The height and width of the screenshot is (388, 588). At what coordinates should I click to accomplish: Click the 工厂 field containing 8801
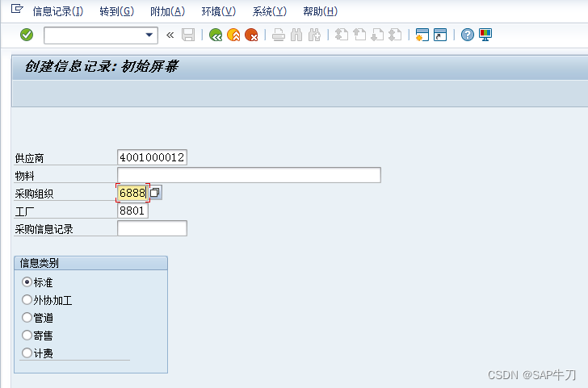coord(132,211)
